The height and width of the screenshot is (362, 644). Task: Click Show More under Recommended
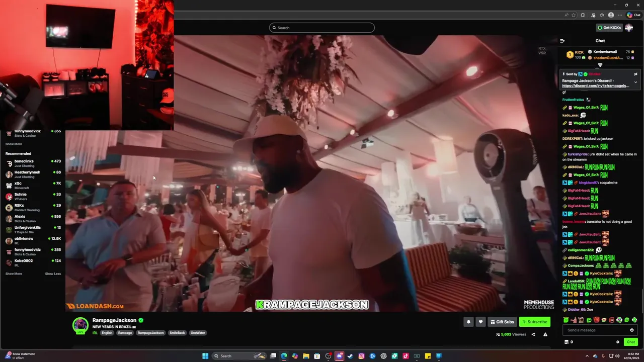click(14, 274)
